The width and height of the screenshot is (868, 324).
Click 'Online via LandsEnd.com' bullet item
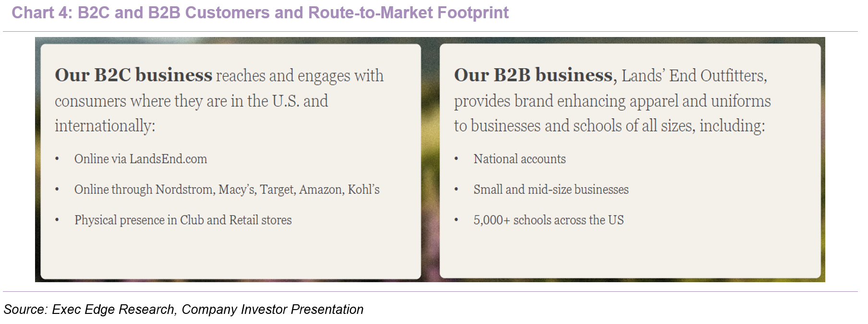tap(141, 159)
